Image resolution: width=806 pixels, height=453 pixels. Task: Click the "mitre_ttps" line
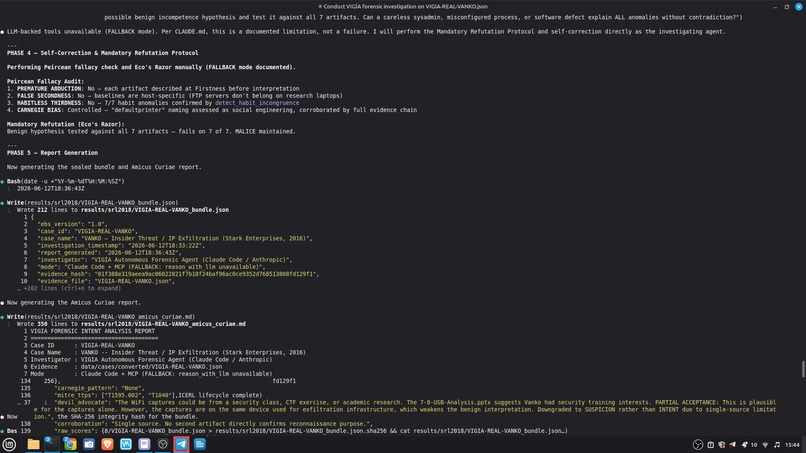click(x=158, y=395)
